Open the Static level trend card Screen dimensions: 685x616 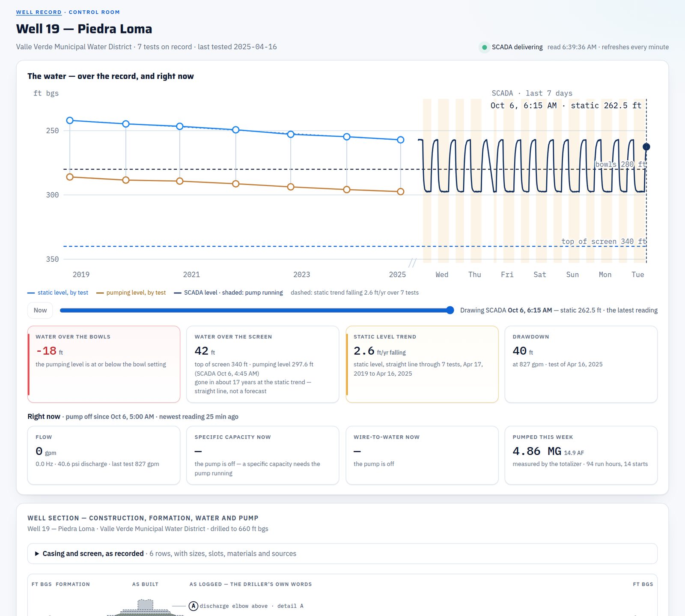click(422, 364)
